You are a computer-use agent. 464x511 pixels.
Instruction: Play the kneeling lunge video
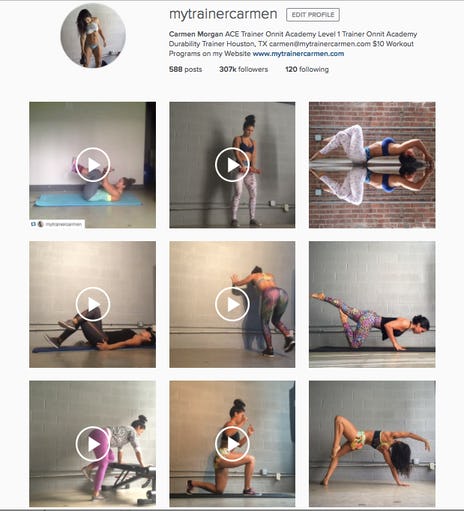click(x=232, y=444)
